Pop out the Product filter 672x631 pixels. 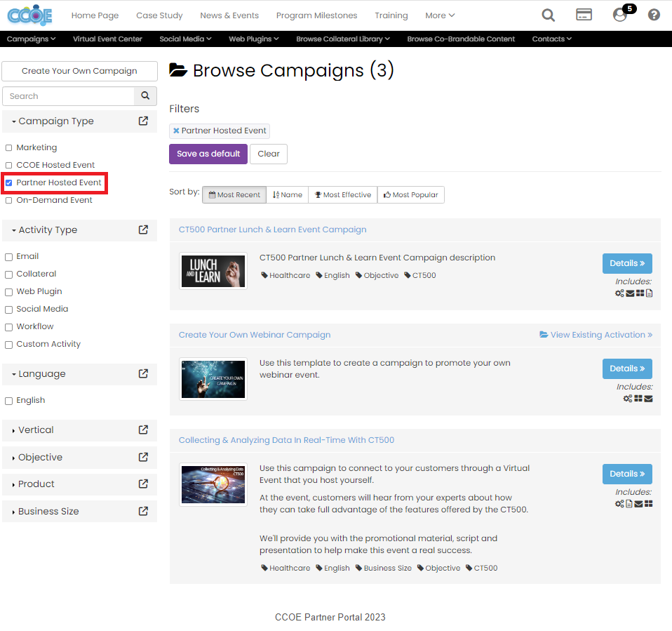click(143, 484)
